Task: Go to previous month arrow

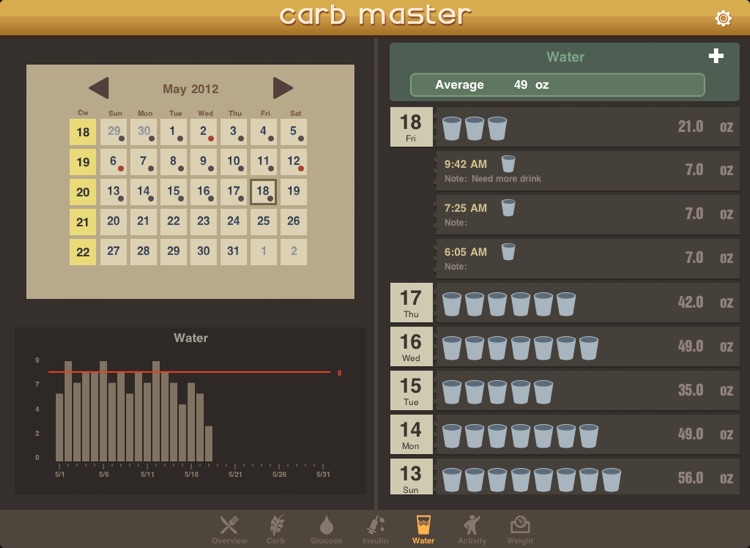Action: (x=99, y=88)
